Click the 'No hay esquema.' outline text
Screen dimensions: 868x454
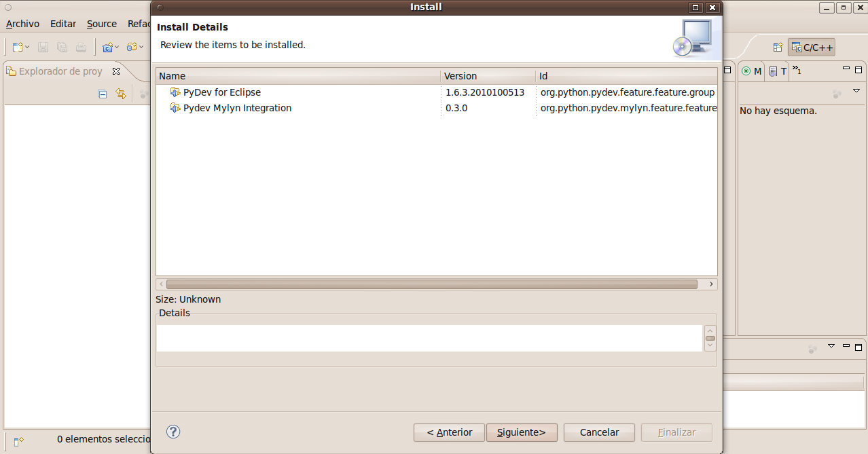tap(778, 111)
